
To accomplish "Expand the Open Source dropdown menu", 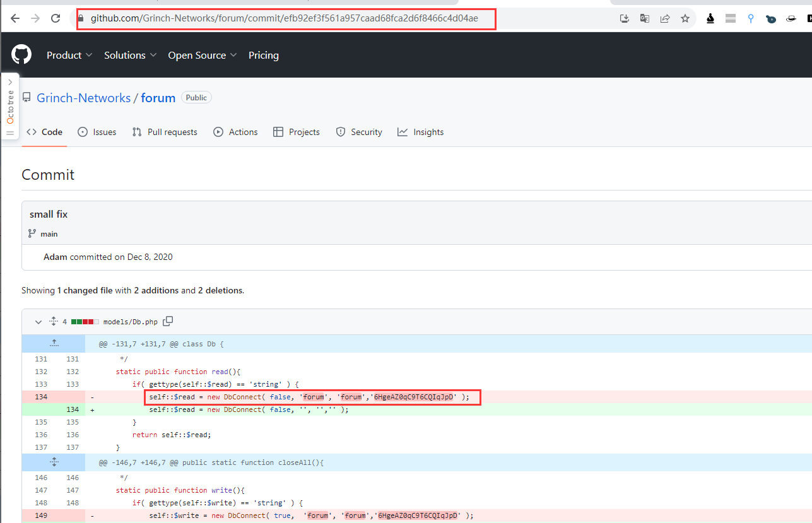I will [203, 56].
